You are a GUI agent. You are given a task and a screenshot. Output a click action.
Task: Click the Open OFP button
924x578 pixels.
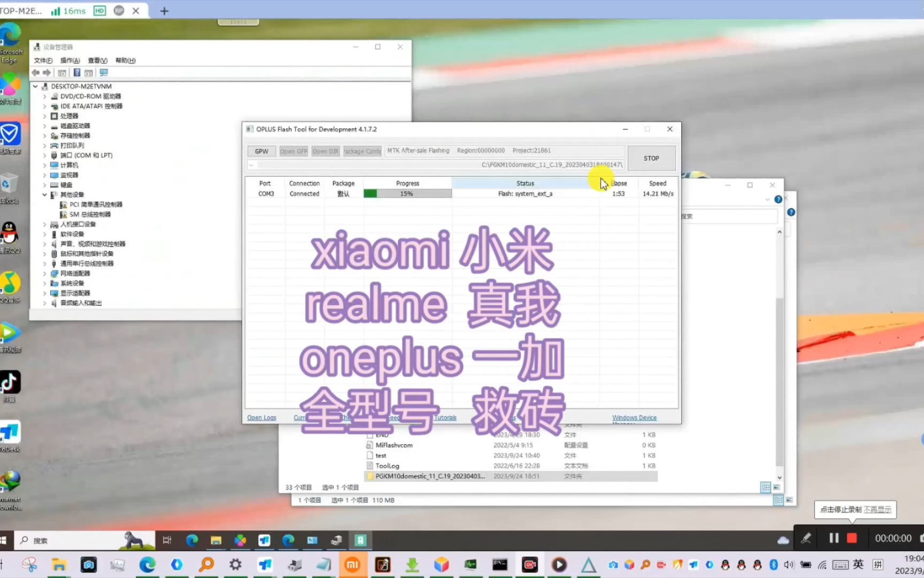(x=294, y=151)
